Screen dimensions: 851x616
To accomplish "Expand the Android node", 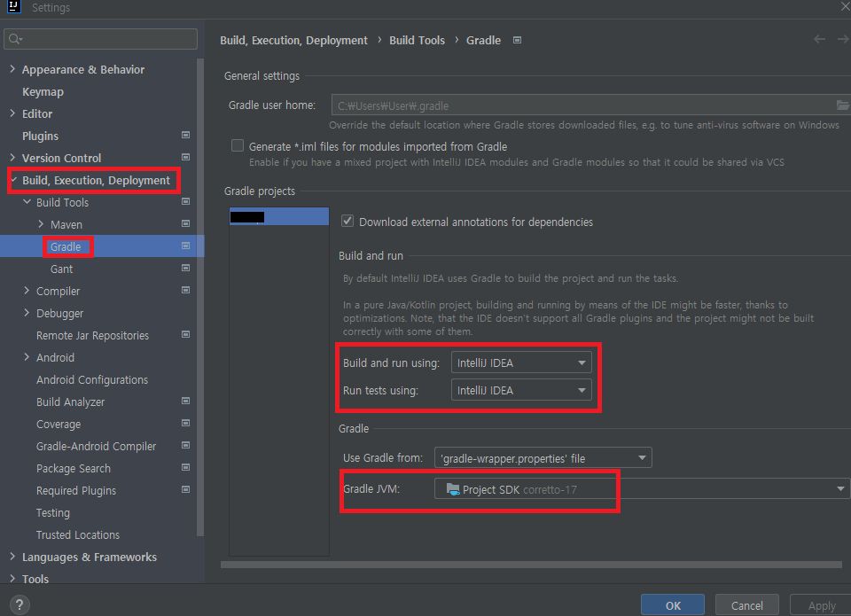I will click(x=27, y=357).
